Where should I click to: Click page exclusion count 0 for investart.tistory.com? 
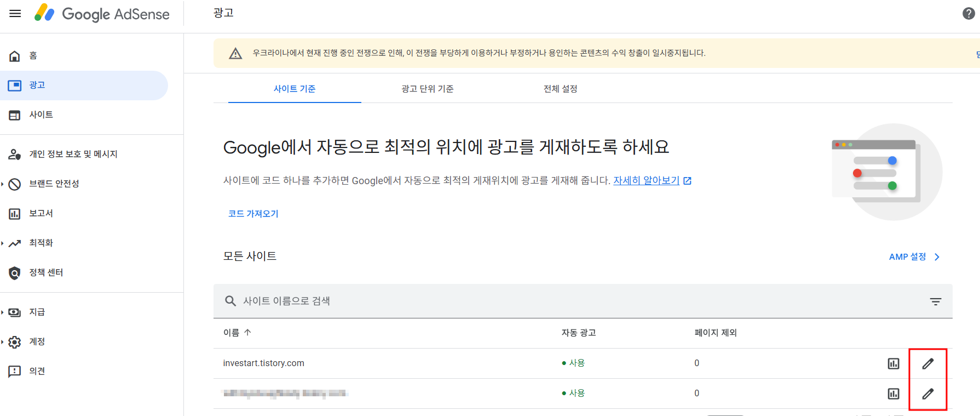[697, 363]
